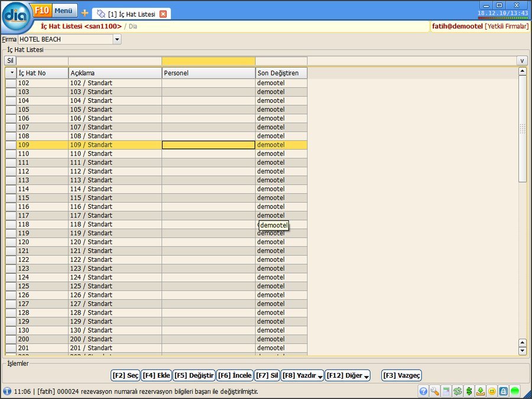Click the green connection status light
The image size is (532, 399).
coord(515,391)
